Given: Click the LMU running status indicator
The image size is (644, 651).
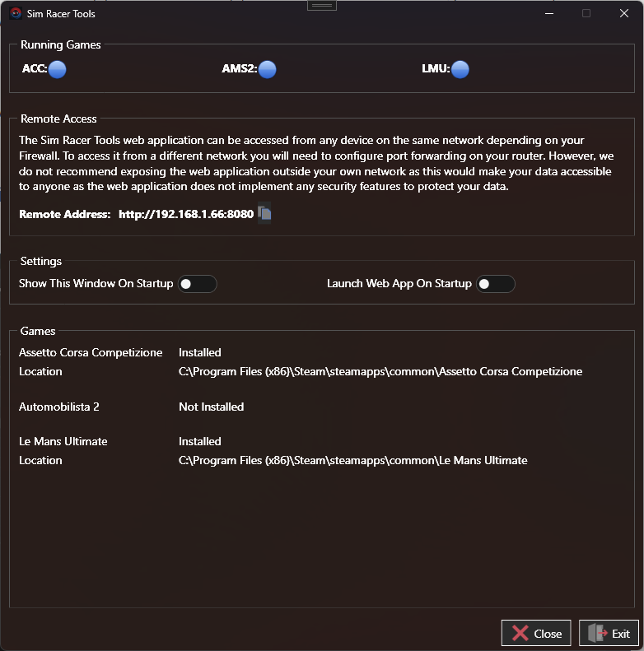Looking at the screenshot, I should pyautogui.click(x=460, y=69).
